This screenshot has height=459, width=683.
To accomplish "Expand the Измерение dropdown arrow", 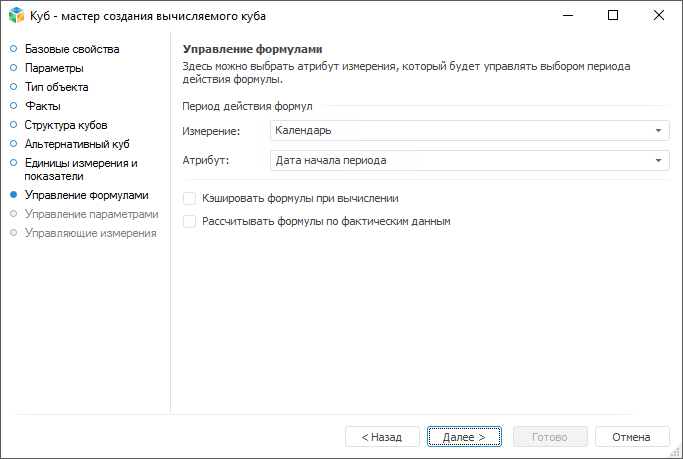I will click(x=659, y=131).
